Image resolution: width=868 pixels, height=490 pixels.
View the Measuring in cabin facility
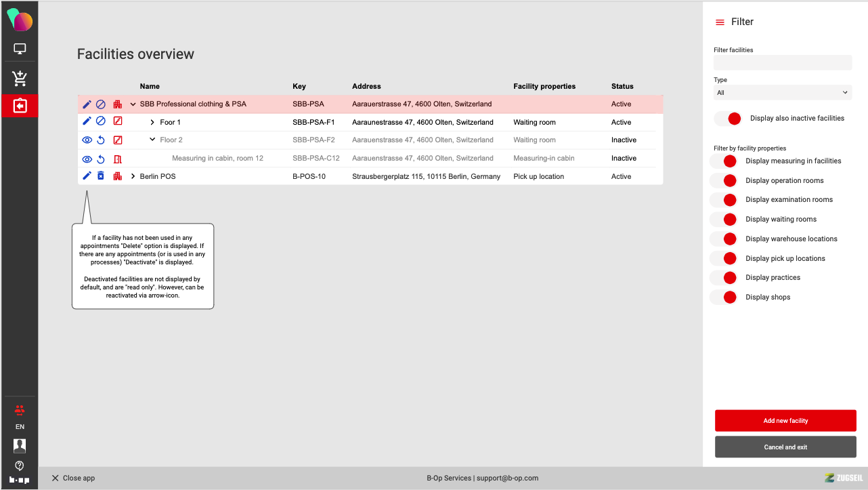click(x=87, y=159)
